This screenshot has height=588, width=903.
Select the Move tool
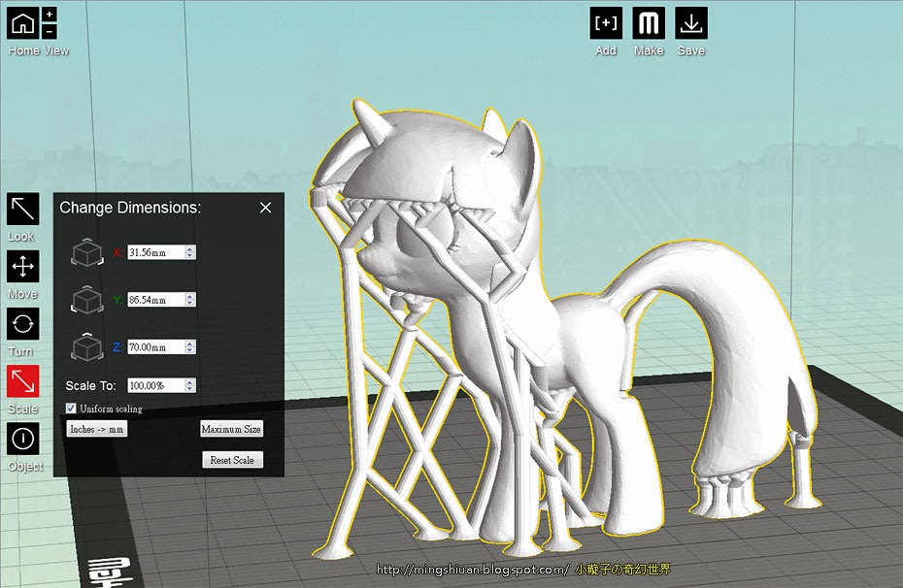click(x=23, y=267)
